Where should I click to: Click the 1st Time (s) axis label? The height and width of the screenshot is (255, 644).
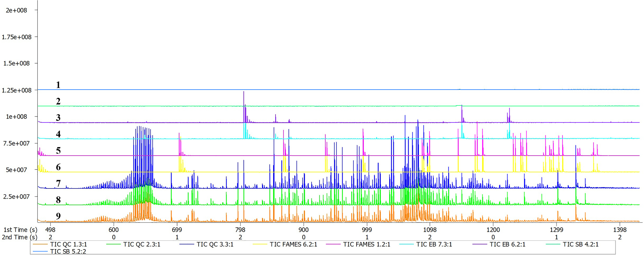pyautogui.click(x=20, y=230)
